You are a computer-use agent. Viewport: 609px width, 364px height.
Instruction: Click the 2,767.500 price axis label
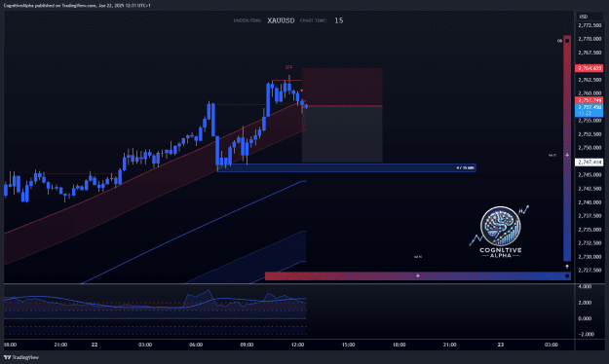point(590,53)
